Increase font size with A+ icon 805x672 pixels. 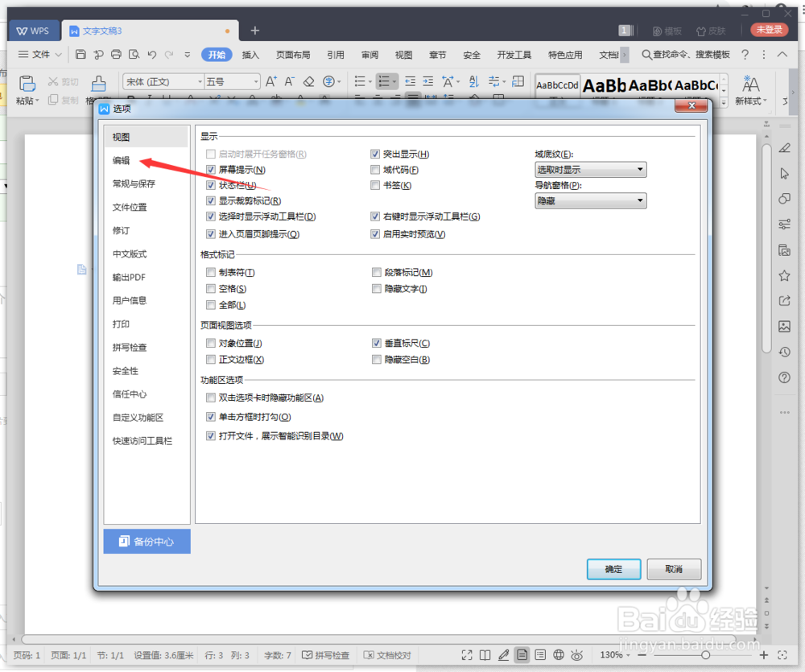click(x=271, y=81)
